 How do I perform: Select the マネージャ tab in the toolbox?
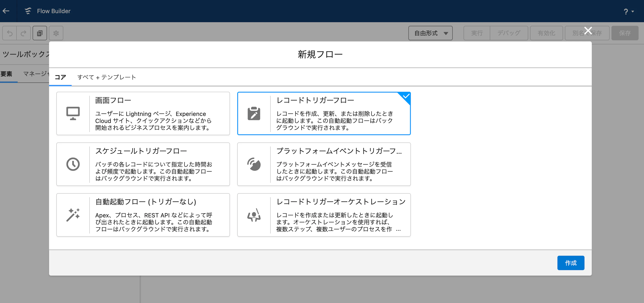pos(36,74)
